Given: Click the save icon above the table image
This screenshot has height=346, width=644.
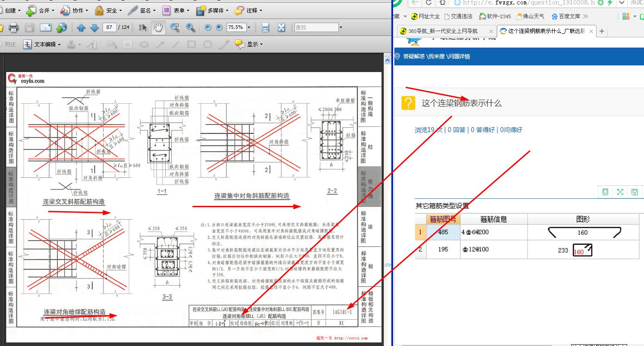Looking at the screenshot, I should [x=635, y=192].
